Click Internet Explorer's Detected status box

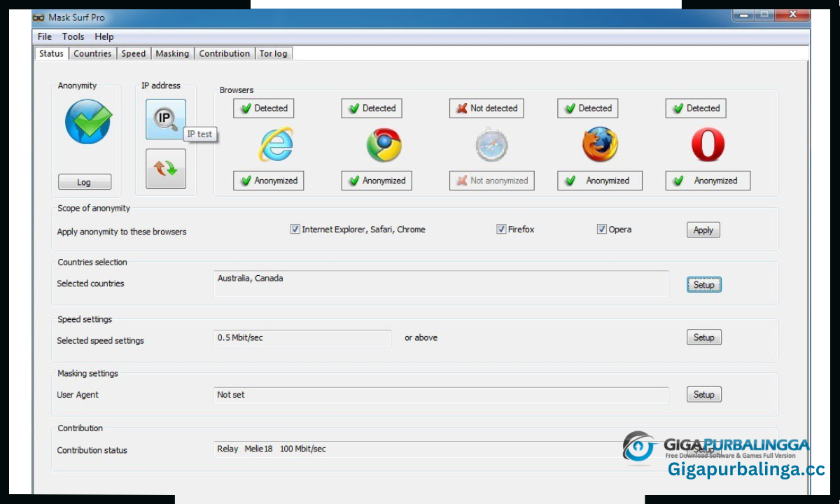264,108
